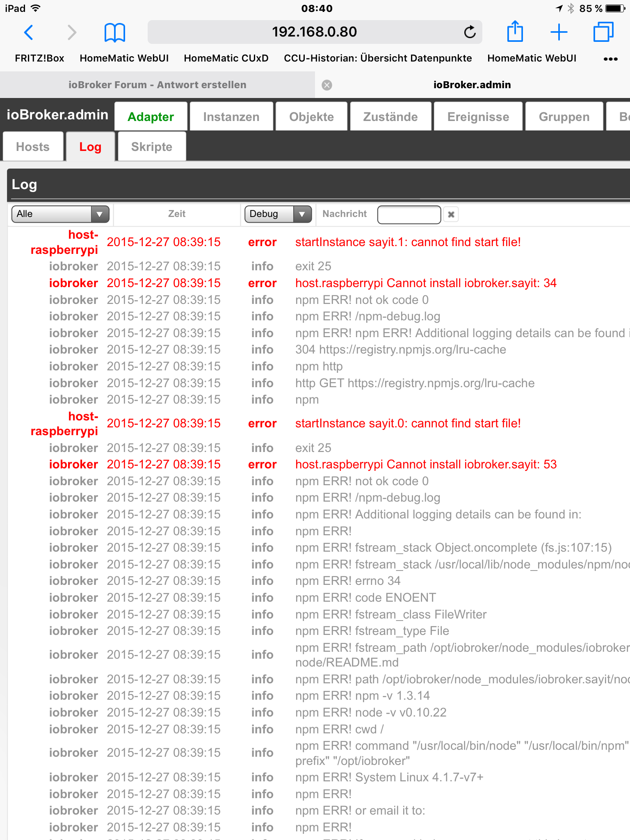This screenshot has height=840, width=630.
Task: Select the Adapter tab
Action: click(x=151, y=117)
